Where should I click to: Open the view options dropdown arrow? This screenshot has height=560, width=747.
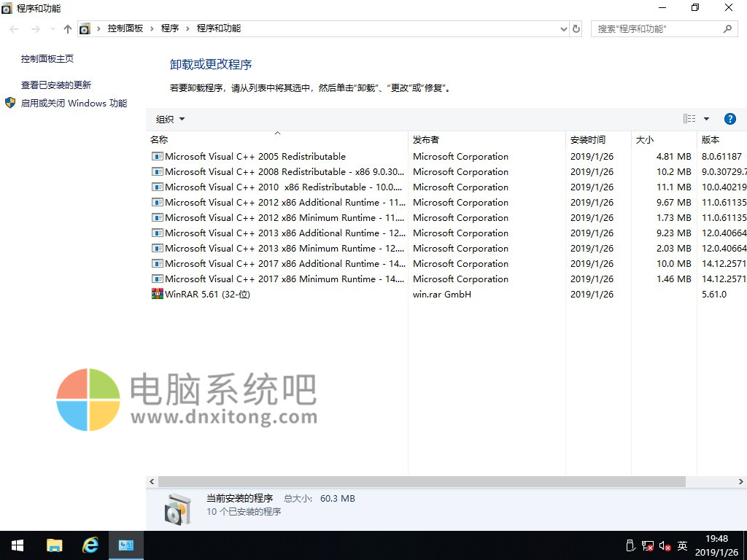pyautogui.click(x=706, y=119)
